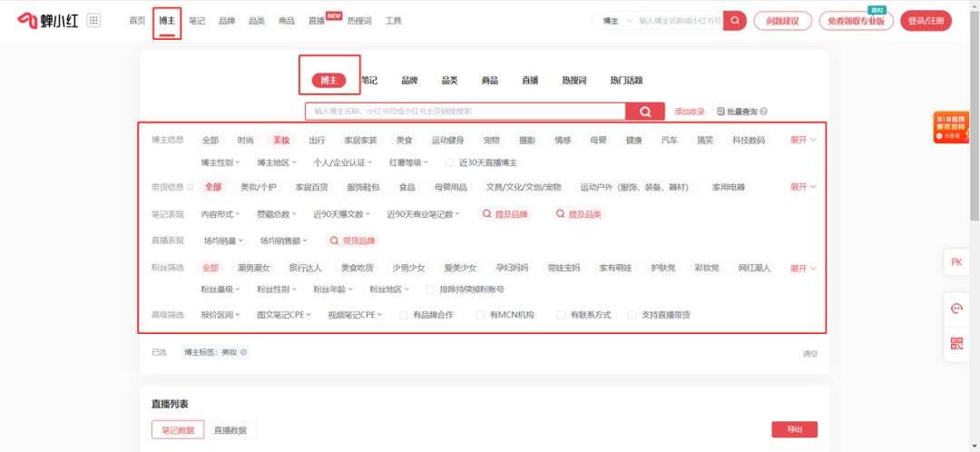Expand more 博主信息 categories with 展开
This screenshot has width=980, height=452.
pyautogui.click(x=803, y=140)
